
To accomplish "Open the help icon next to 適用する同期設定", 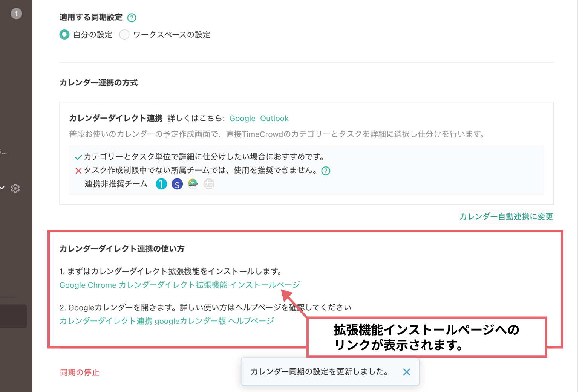I will point(132,17).
